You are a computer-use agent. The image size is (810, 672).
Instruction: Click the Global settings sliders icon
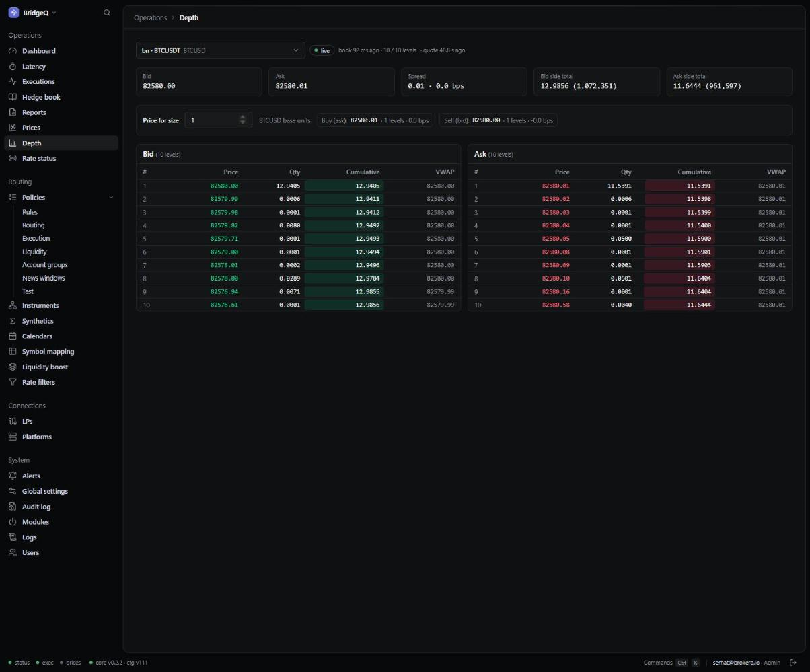tap(13, 491)
